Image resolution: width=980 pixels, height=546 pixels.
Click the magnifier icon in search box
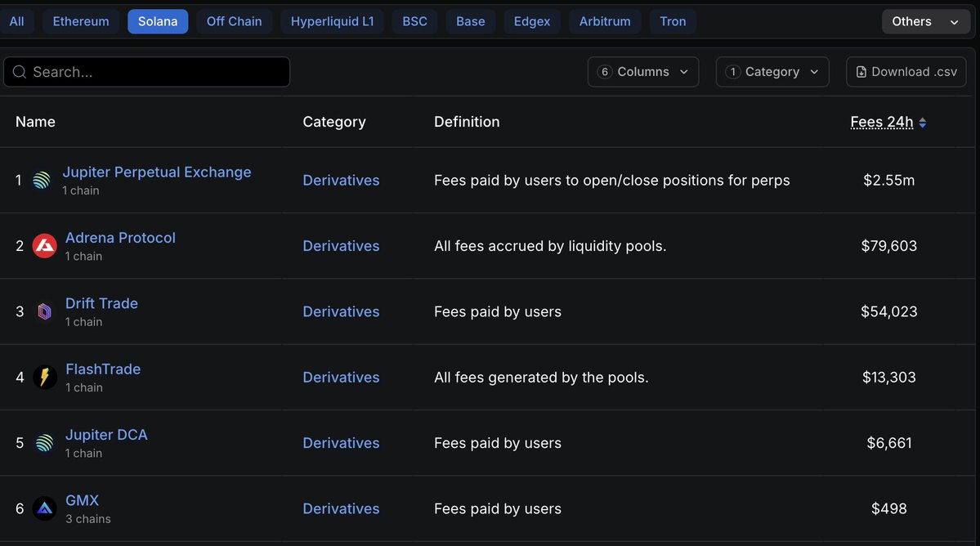click(x=20, y=72)
